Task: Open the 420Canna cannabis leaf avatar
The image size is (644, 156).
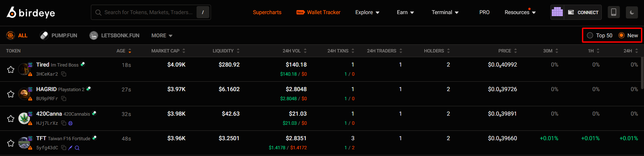Action: (x=24, y=118)
